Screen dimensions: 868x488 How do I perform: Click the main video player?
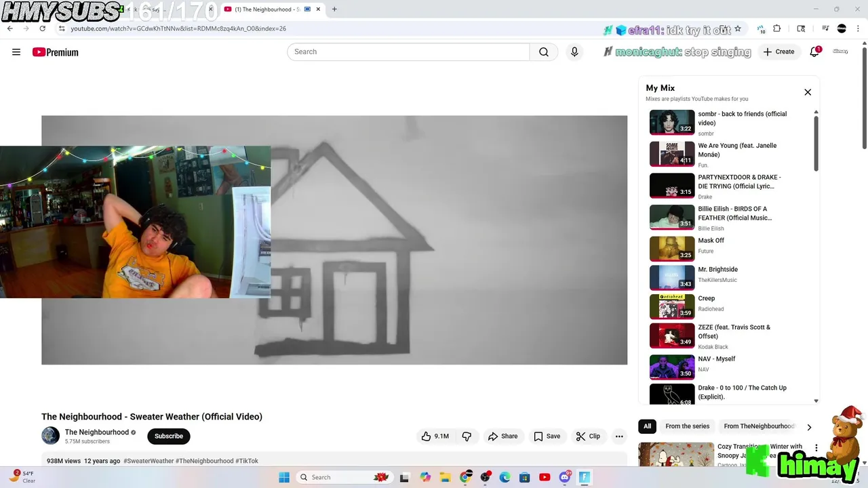pyautogui.click(x=334, y=240)
